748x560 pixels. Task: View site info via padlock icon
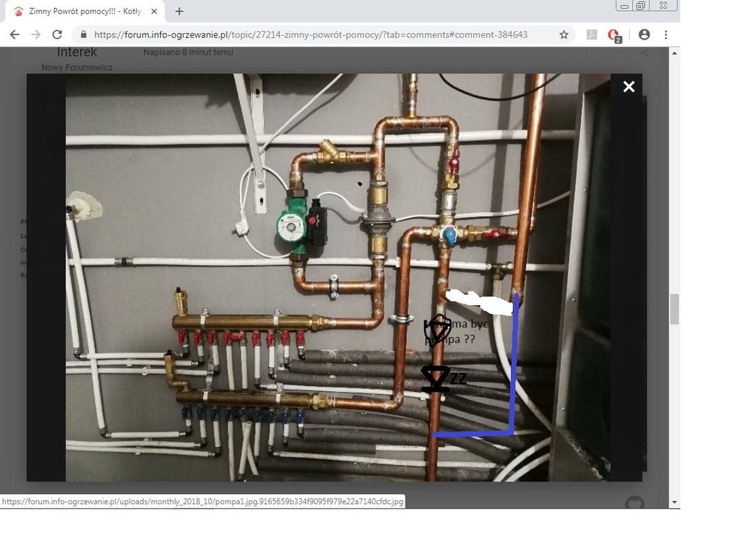coord(83,34)
